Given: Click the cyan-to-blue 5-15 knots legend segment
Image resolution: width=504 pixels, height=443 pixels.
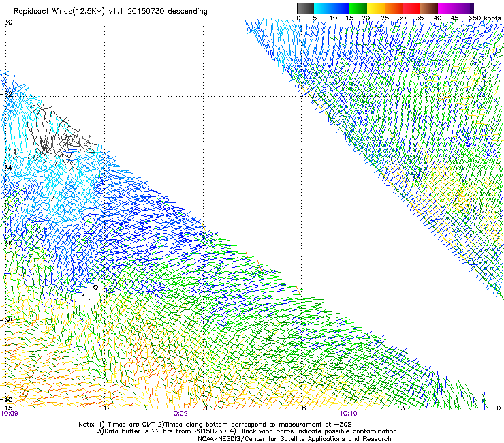Looking at the screenshot, I should [x=332, y=8].
